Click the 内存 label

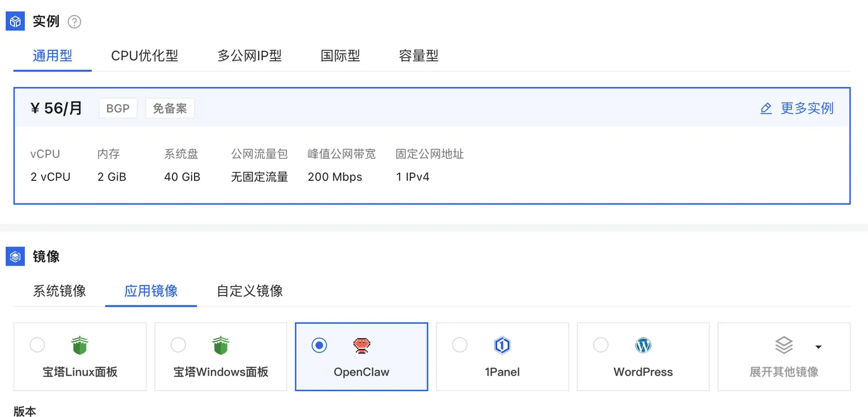pyautogui.click(x=108, y=154)
